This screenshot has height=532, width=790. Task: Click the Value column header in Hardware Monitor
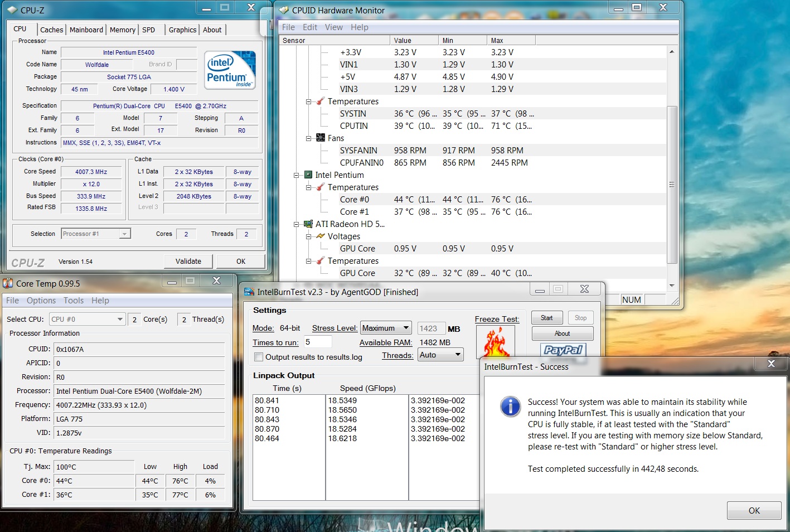click(414, 40)
